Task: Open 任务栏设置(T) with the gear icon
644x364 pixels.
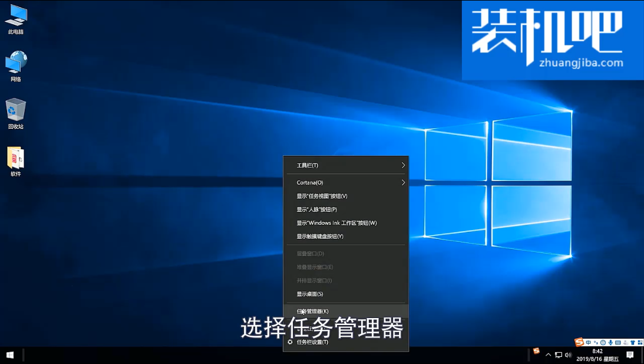Action: pos(312,342)
